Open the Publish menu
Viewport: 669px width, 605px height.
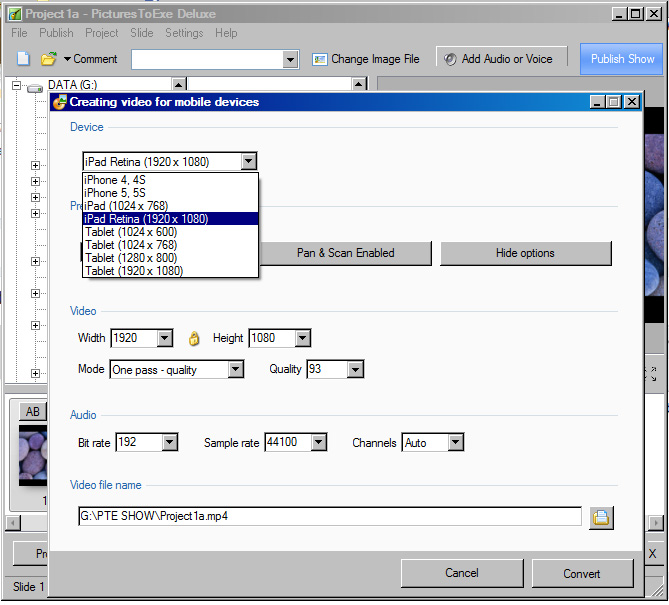point(56,33)
